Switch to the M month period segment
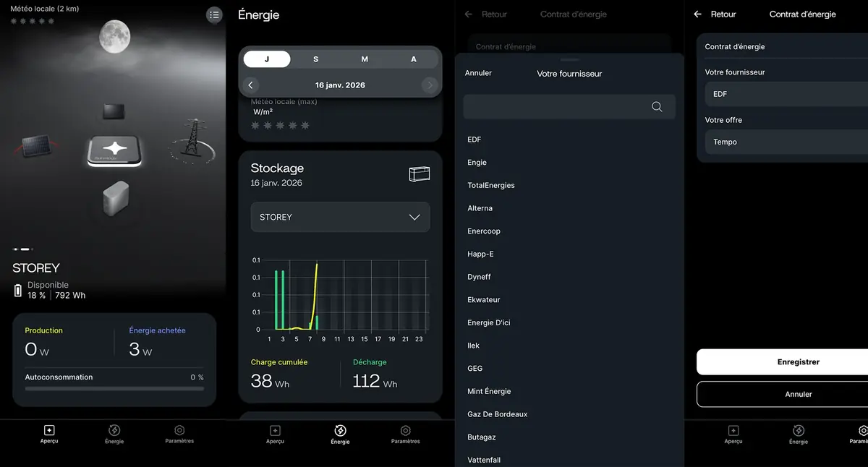Image resolution: width=868 pixels, height=467 pixels. click(365, 59)
